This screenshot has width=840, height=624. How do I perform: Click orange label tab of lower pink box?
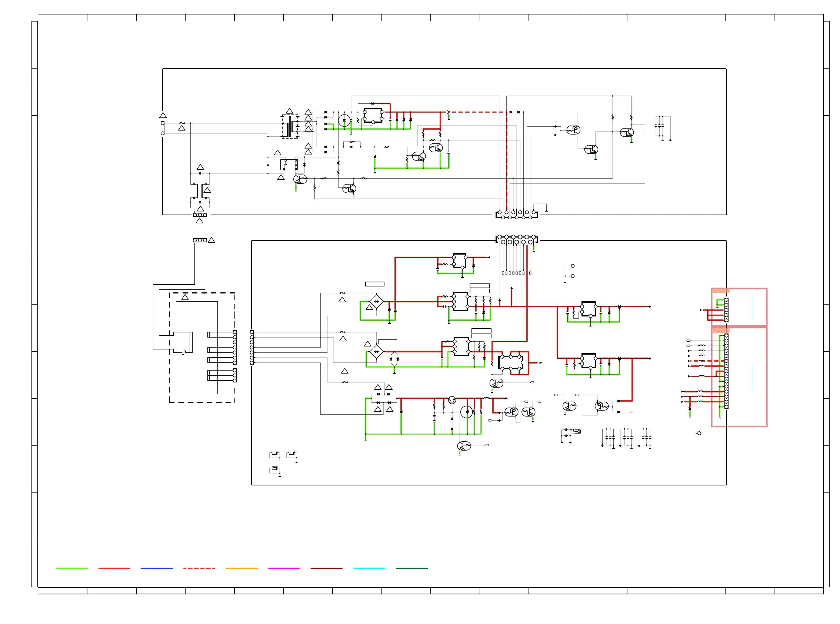coord(720,331)
